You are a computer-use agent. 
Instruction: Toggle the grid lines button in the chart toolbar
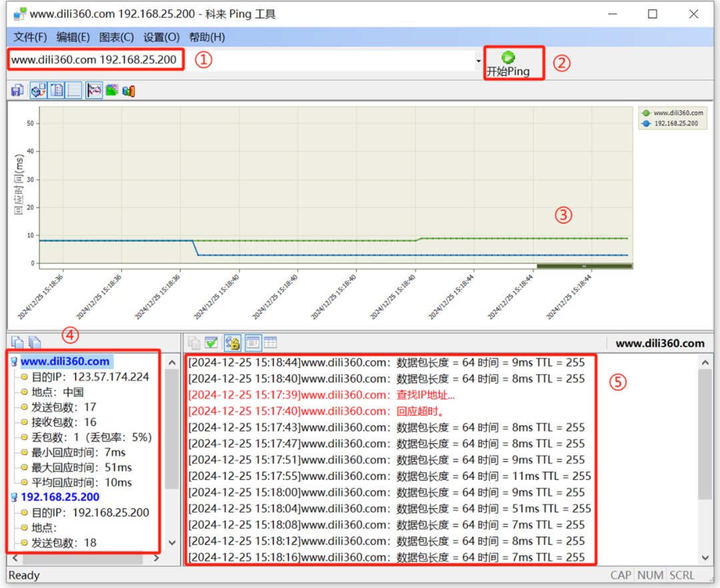pyautogui.click(x=74, y=90)
